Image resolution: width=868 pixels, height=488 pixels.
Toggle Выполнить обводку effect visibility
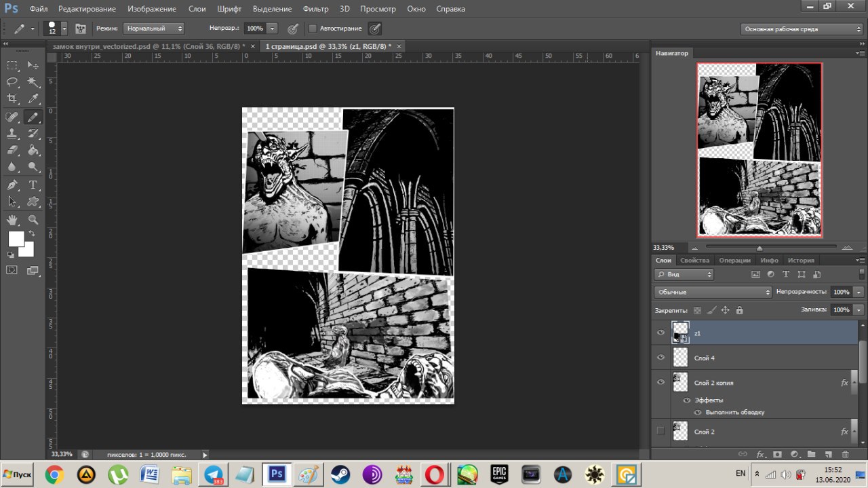coord(697,412)
